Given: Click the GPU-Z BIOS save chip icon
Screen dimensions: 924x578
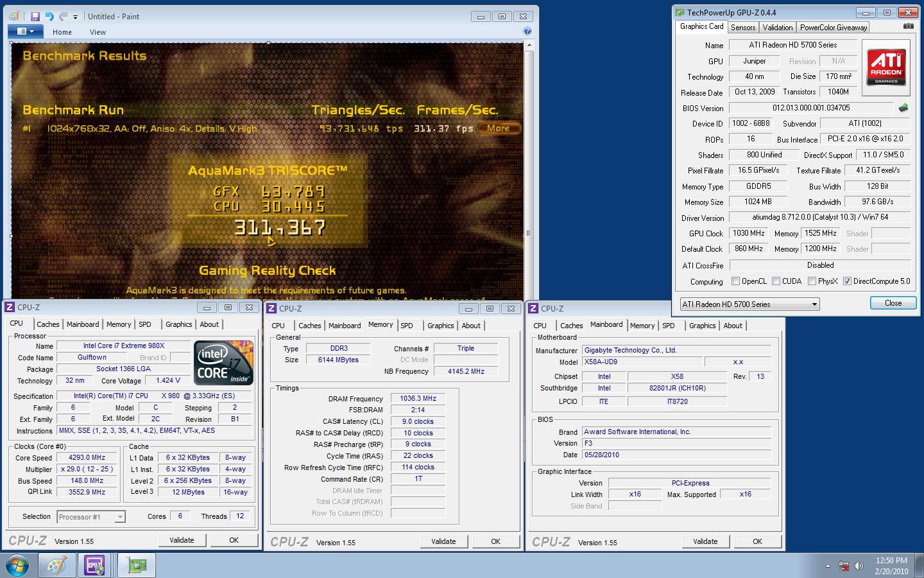Looking at the screenshot, I should (903, 107).
